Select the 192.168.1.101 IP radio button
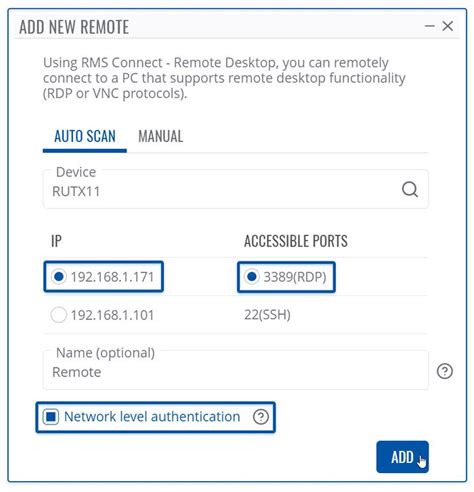Image resolution: width=474 pixels, height=492 pixels. coord(59,315)
